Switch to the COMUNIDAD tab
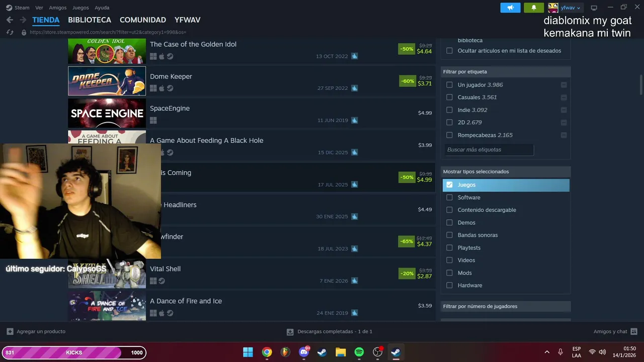 pyautogui.click(x=143, y=20)
